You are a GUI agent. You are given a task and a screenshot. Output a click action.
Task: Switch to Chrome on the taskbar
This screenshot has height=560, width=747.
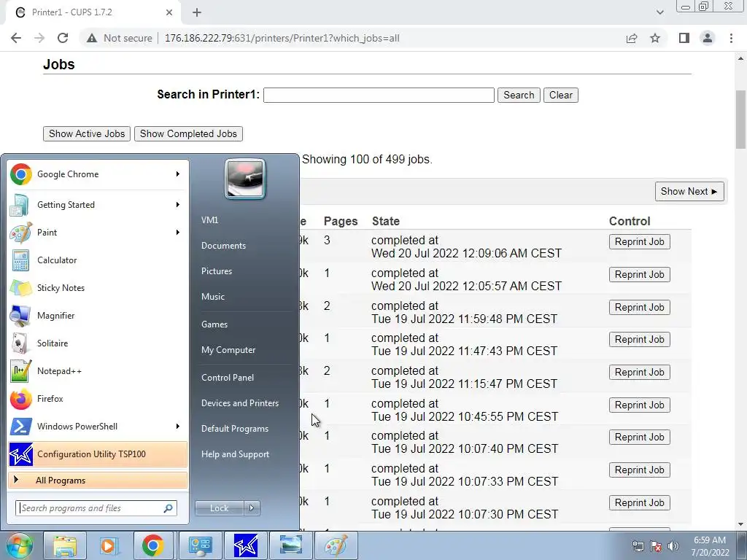pos(153,545)
